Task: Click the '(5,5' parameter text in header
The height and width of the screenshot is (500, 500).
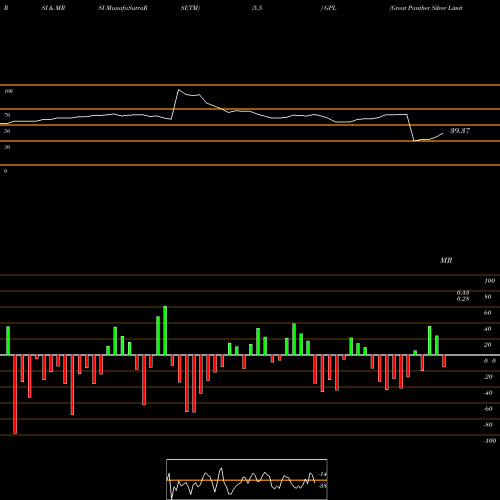Action: 257,8
